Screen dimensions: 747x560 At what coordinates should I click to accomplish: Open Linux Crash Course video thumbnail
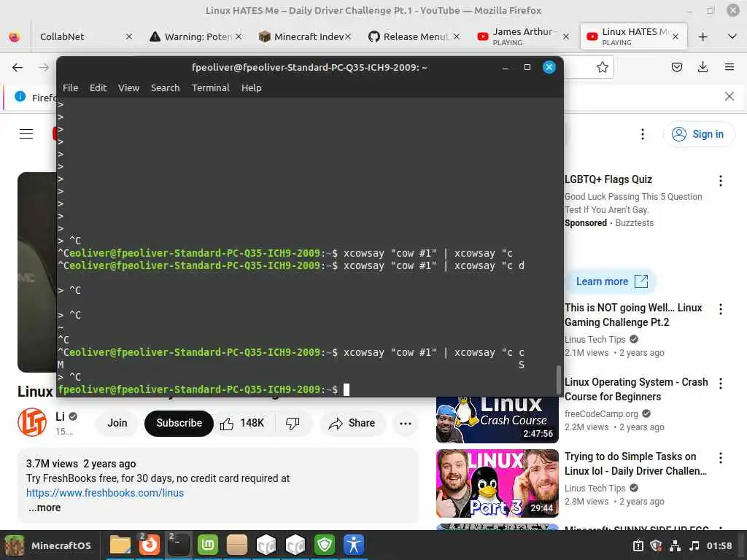497,420
